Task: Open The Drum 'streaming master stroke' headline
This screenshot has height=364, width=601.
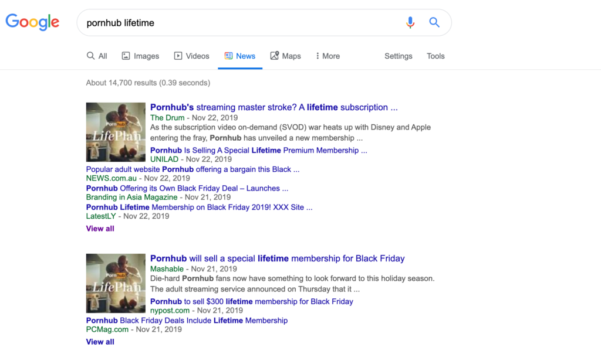Action: coord(274,107)
